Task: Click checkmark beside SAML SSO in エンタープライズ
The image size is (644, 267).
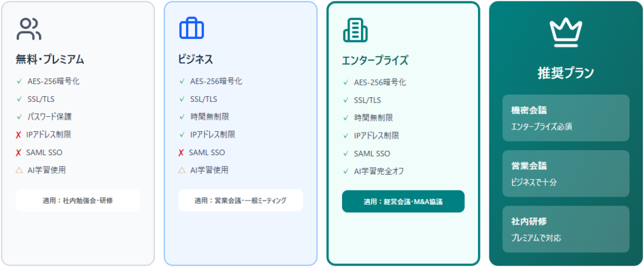Action: coord(346,154)
